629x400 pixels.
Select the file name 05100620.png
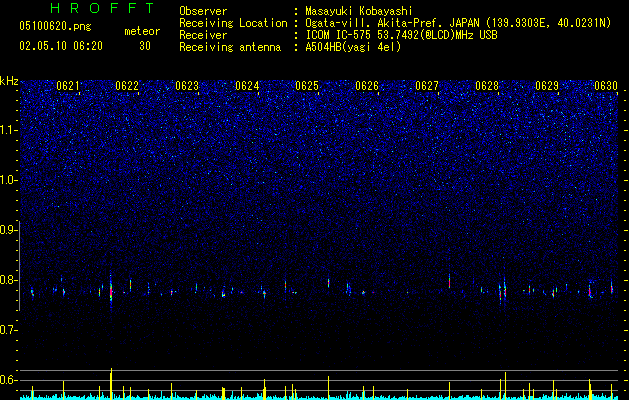pyautogui.click(x=55, y=26)
